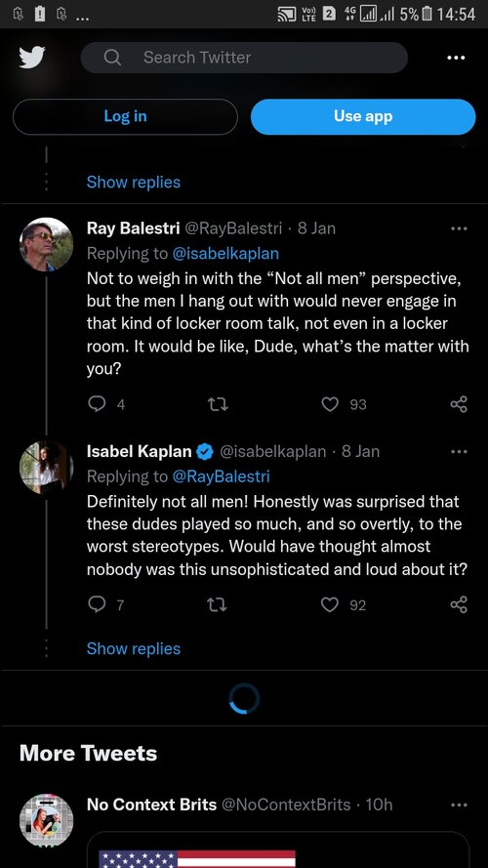The height and width of the screenshot is (868, 488).
Task: Reply to Isabel Kaplan's tweet
Action: pyautogui.click(x=97, y=604)
